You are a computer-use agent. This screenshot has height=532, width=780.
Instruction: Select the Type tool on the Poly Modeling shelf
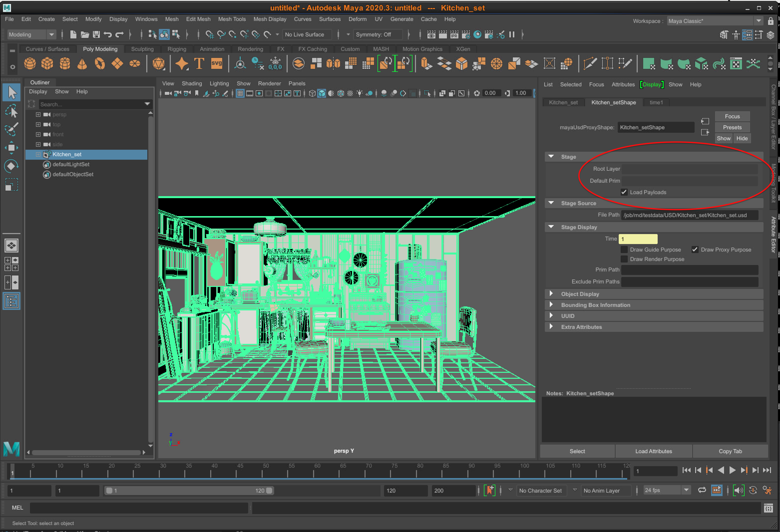pyautogui.click(x=199, y=63)
